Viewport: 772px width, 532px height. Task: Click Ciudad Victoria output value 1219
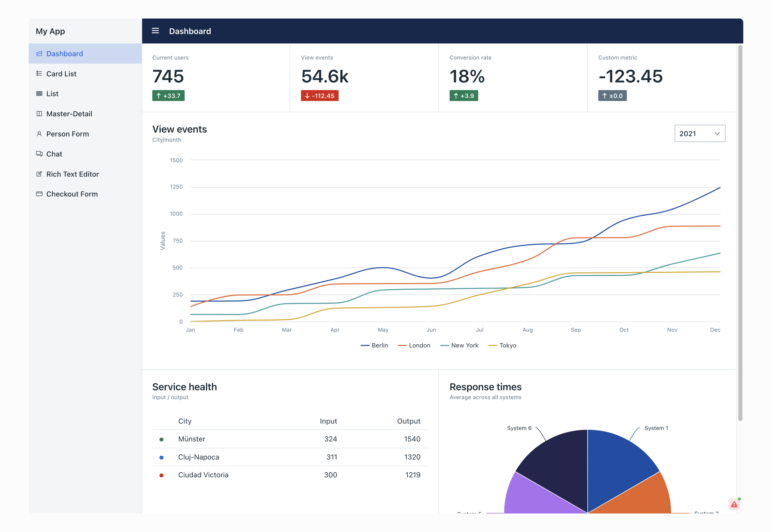coord(413,475)
